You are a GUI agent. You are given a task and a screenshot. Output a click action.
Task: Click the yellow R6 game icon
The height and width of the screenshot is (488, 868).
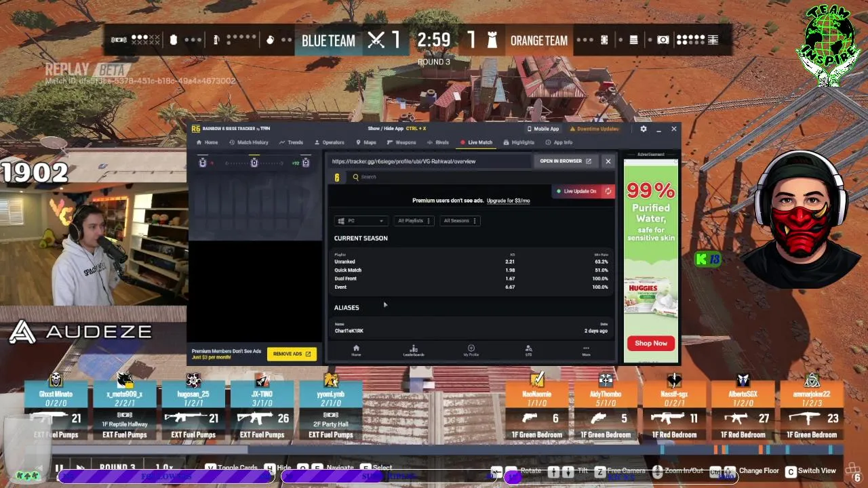click(337, 178)
